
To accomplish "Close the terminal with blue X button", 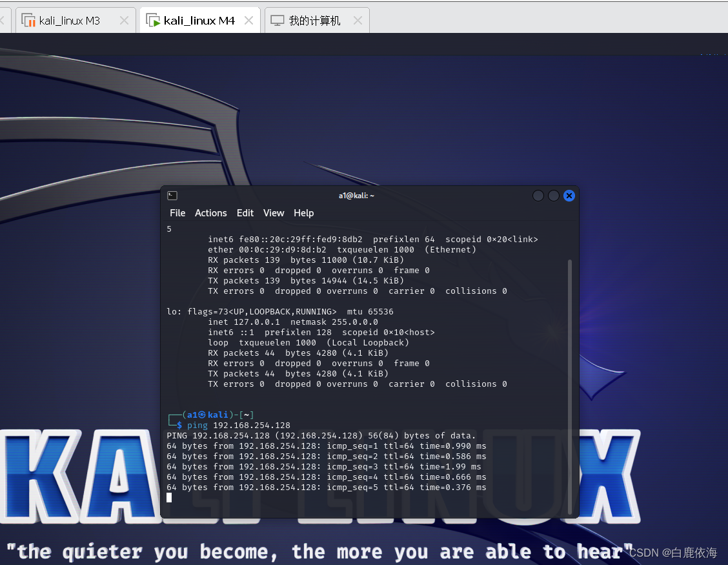I will point(569,196).
